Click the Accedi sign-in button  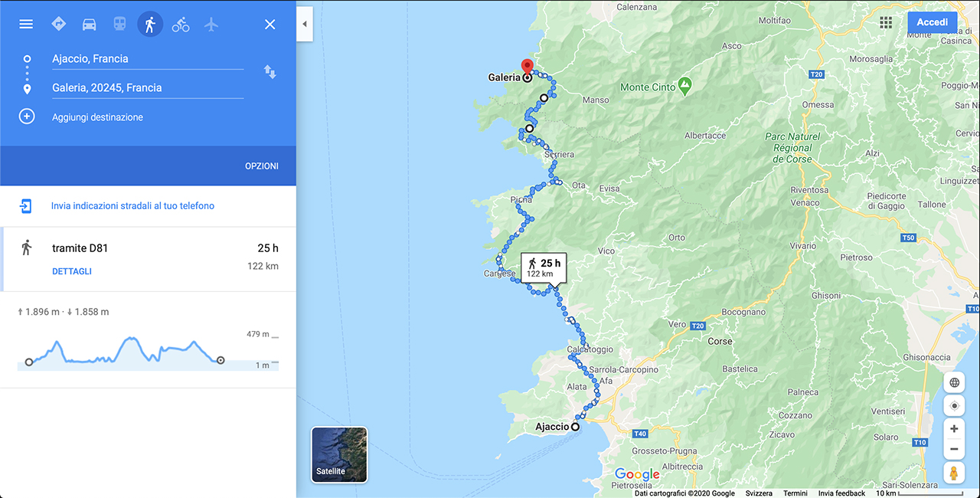pyautogui.click(x=932, y=22)
